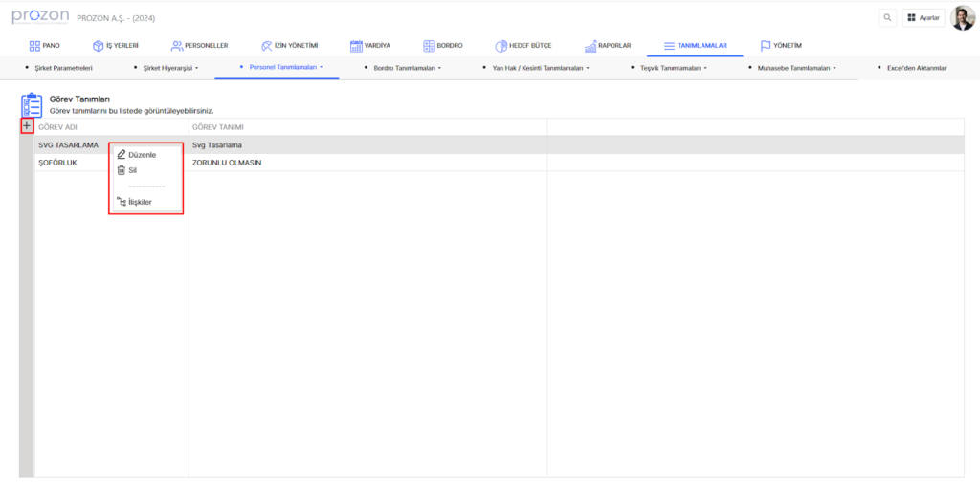Open the Raporlar chart section
Screen dimensions: 980x484
pos(608,45)
